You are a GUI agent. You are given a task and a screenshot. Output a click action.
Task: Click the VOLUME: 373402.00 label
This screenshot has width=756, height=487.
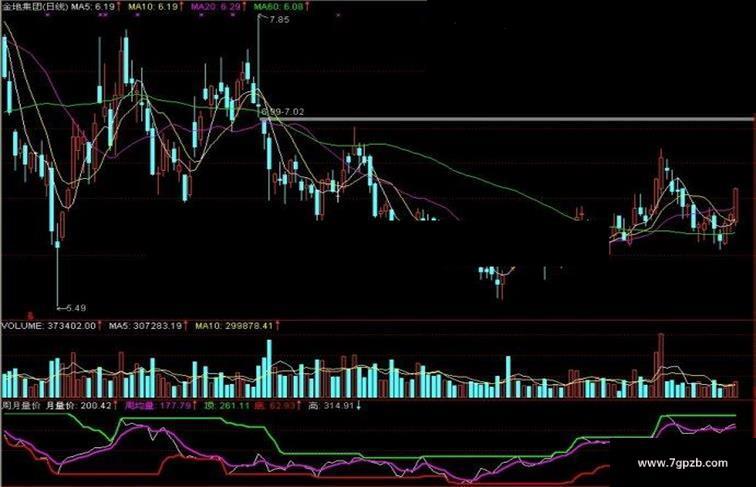point(51,326)
